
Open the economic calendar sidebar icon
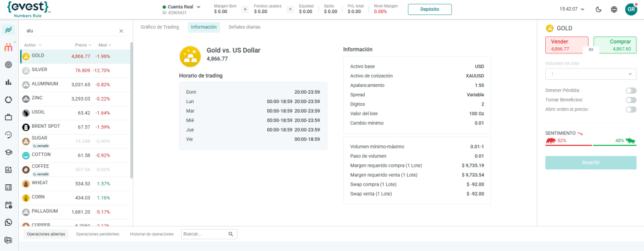(x=8, y=205)
